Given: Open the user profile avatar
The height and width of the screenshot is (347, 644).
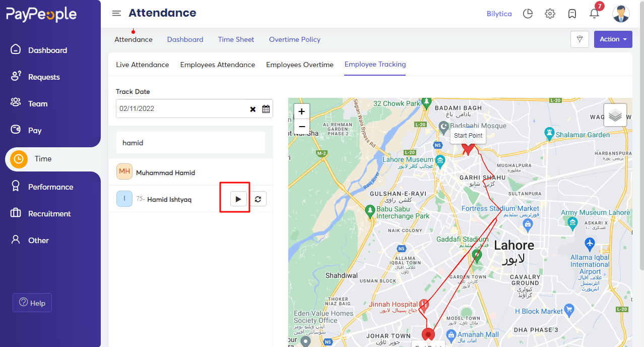Looking at the screenshot, I should coord(621,14).
